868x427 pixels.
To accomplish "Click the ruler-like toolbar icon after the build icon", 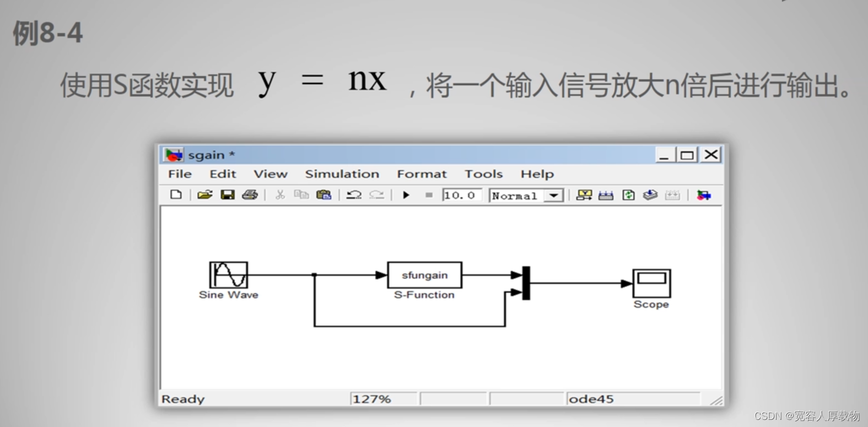I will click(x=606, y=195).
